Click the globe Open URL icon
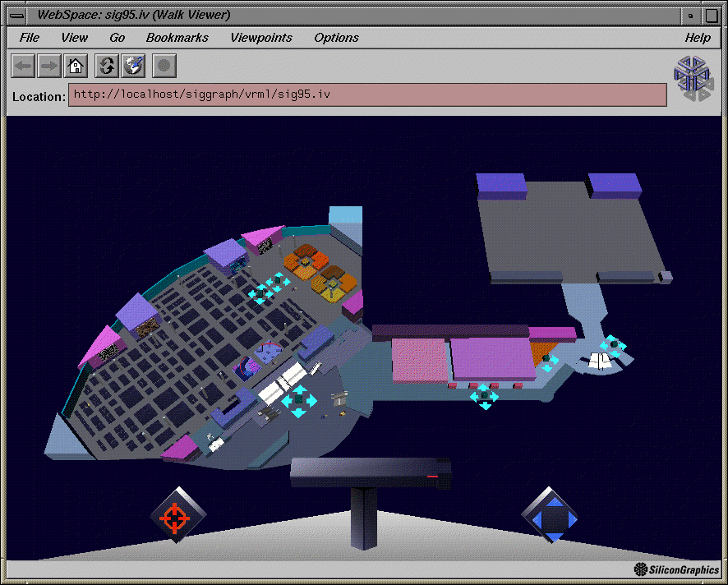 click(133, 66)
